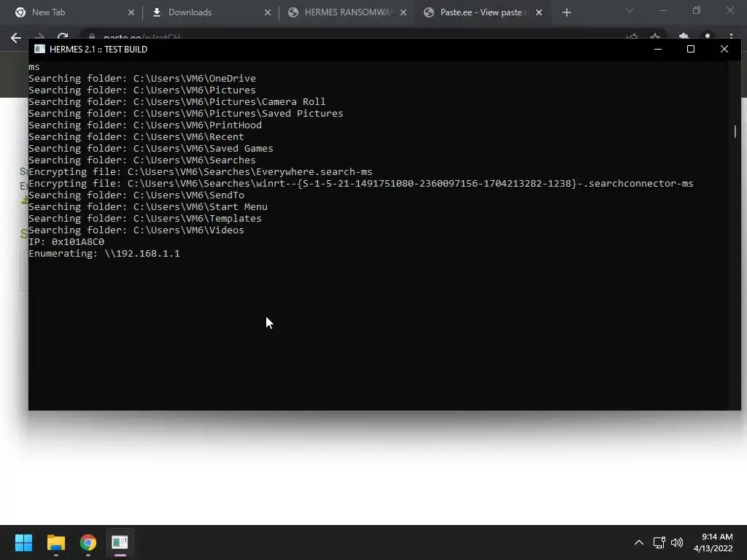Show hidden system tray icons
The width and height of the screenshot is (747, 560).
click(x=639, y=542)
